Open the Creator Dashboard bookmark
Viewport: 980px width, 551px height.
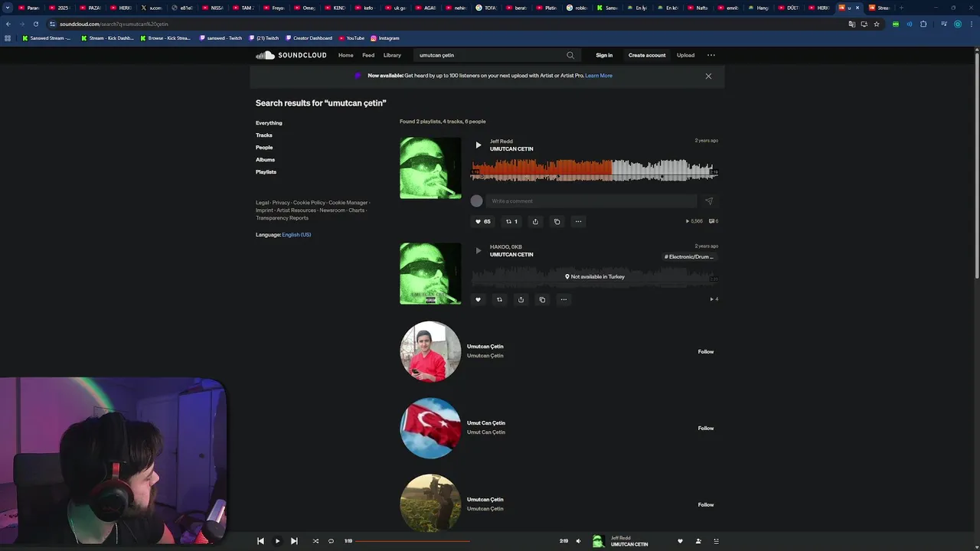point(309,37)
